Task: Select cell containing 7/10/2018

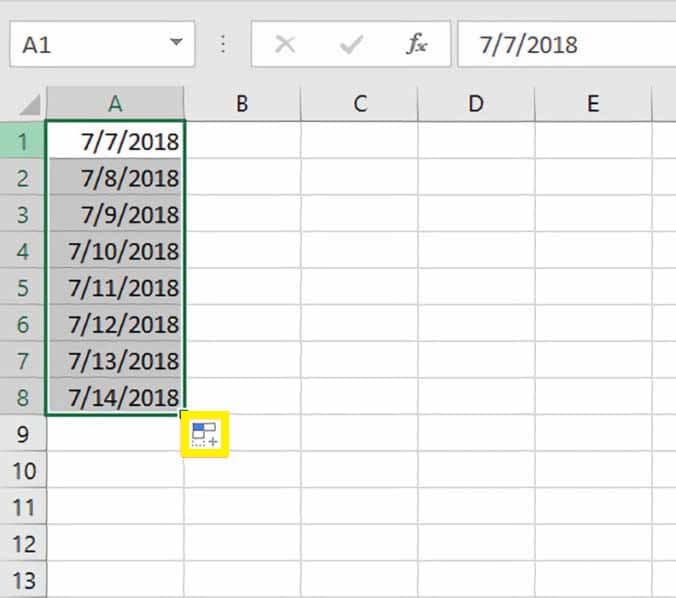Action: tap(115, 251)
